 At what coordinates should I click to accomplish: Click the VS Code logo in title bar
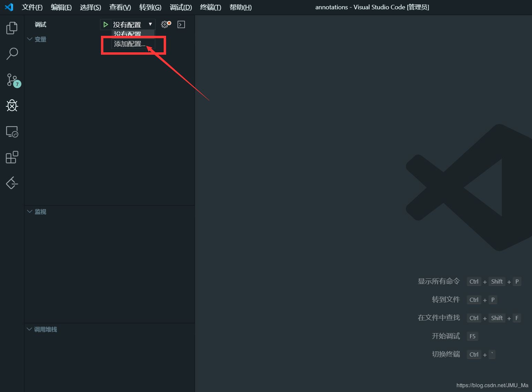[9, 7]
